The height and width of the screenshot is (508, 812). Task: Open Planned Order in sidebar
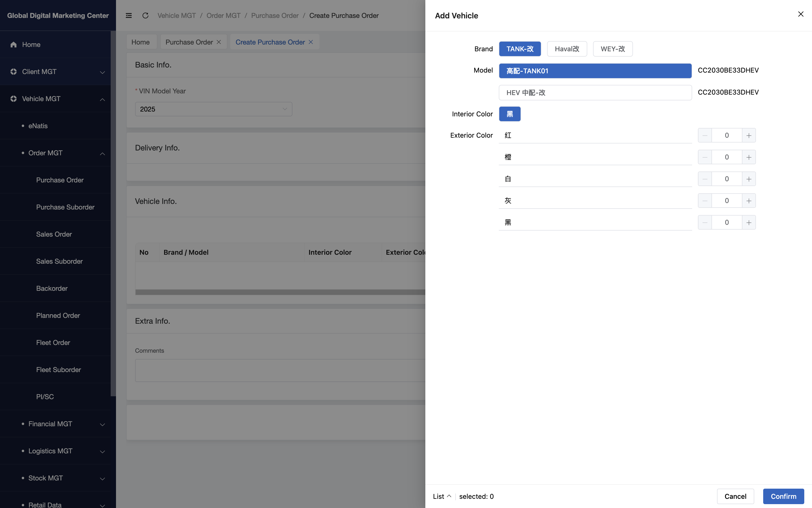click(55, 316)
